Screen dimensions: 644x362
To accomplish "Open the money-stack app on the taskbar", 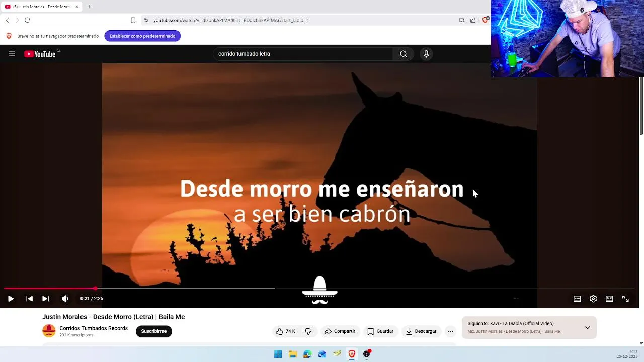I will click(337, 354).
